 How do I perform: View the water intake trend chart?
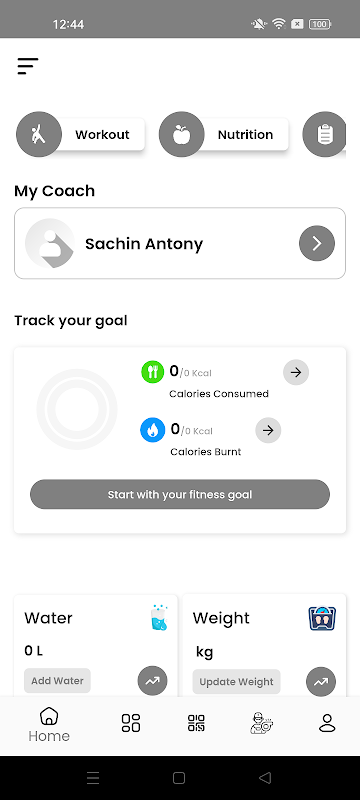coord(152,681)
